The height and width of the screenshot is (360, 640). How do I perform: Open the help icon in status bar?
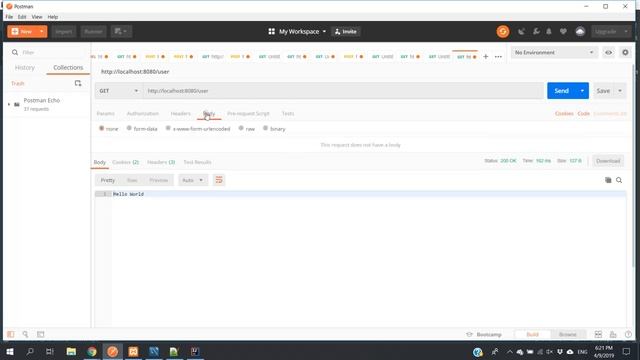(x=628, y=334)
